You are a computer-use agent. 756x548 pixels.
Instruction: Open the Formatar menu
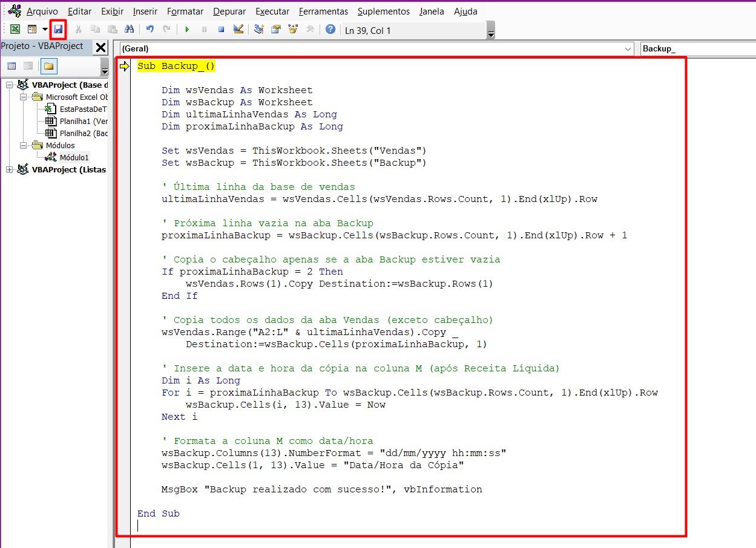point(185,11)
